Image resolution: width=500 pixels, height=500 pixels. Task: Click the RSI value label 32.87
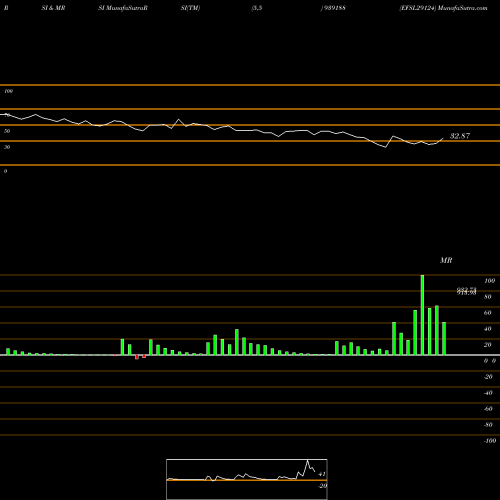(460, 136)
